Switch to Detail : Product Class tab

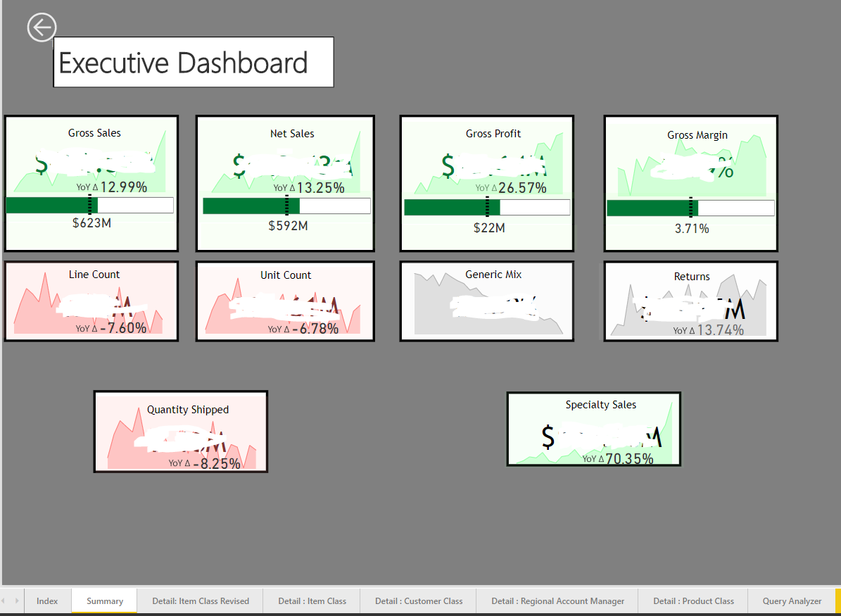click(x=693, y=601)
